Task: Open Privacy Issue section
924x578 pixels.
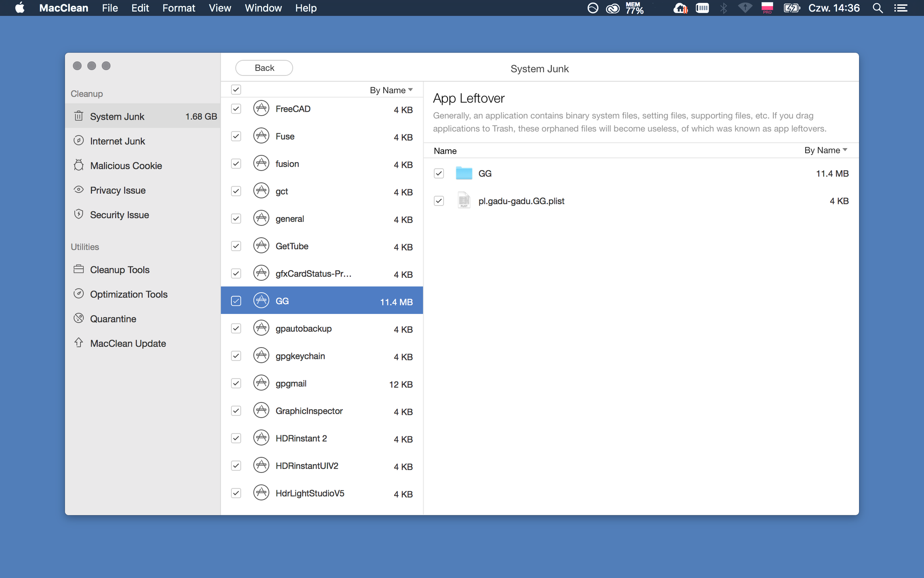Action: (x=143, y=190)
